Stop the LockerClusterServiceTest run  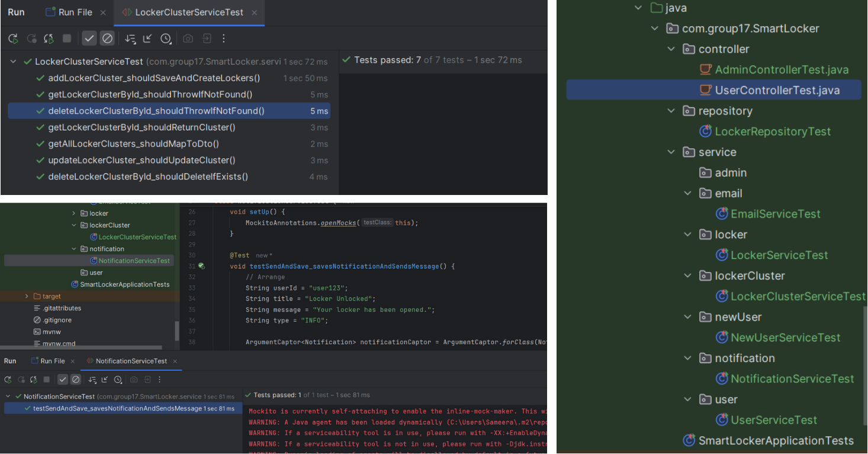(x=67, y=39)
